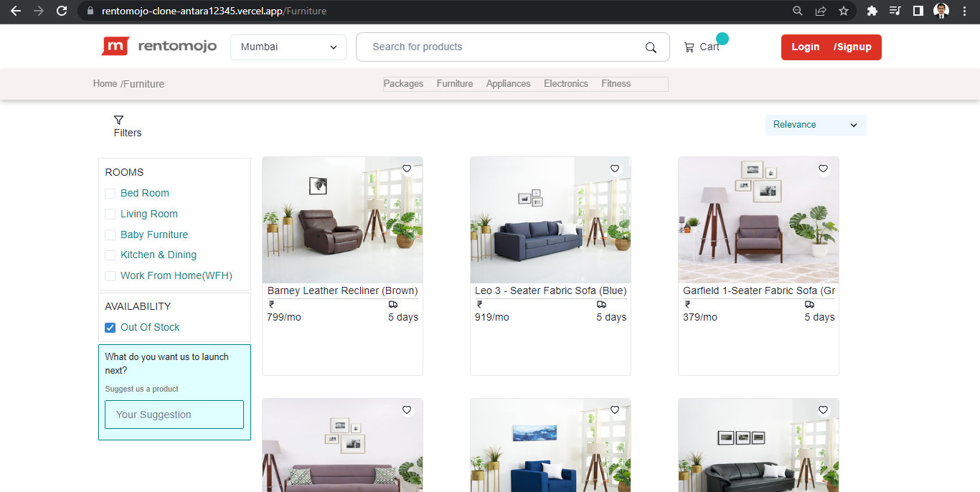Image resolution: width=980 pixels, height=492 pixels.
Task: Open the purple sofa product image
Action: [342, 445]
